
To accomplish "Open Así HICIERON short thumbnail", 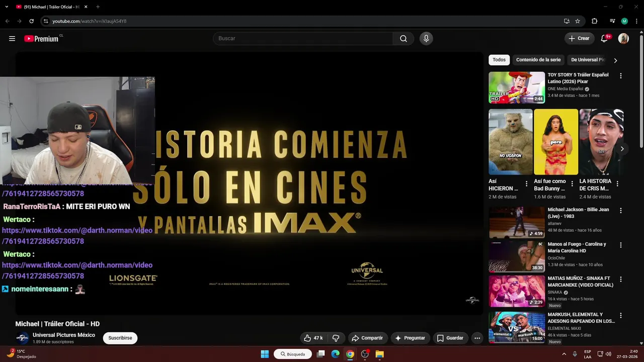I will tap(510, 142).
